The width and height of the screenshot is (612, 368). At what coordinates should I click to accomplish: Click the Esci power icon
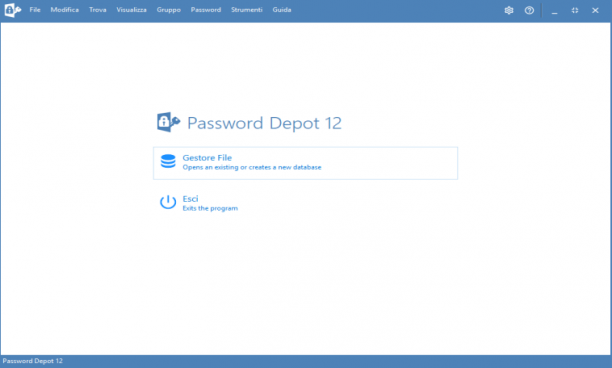[x=168, y=202]
